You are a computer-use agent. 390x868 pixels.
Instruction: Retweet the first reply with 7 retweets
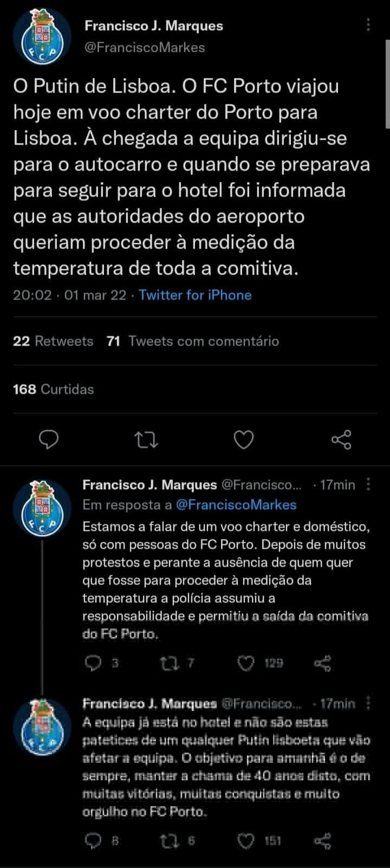[x=169, y=662]
